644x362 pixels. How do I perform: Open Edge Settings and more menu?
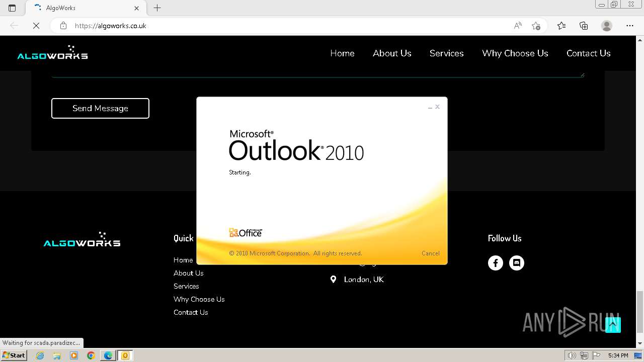coord(630,26)
